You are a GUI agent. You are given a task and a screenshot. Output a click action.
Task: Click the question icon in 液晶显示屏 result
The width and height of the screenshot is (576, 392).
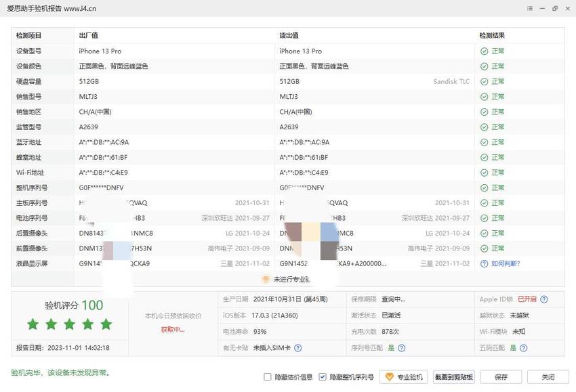(x=484, y=263)
